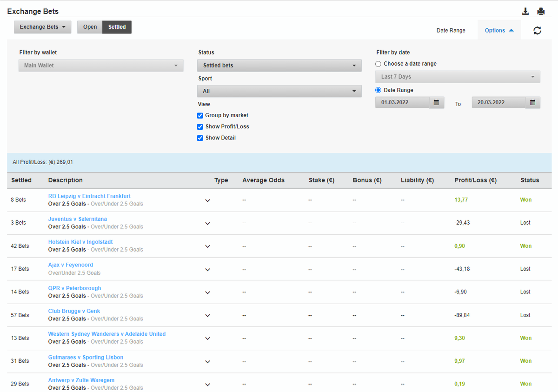The height and width of the screenshot is (392, 558).
Task: Open the From date calendar picker
Action: (x=436, y=102)
